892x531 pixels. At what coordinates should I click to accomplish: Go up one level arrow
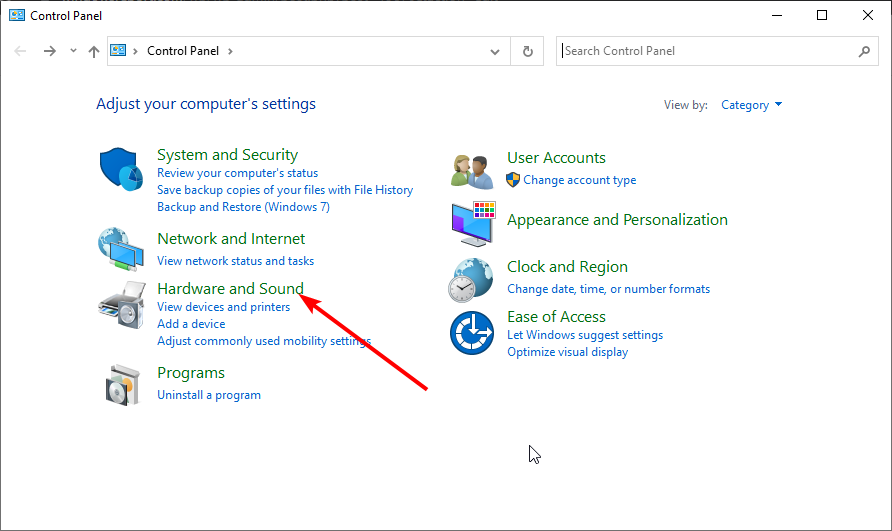(x=94, y=52)
